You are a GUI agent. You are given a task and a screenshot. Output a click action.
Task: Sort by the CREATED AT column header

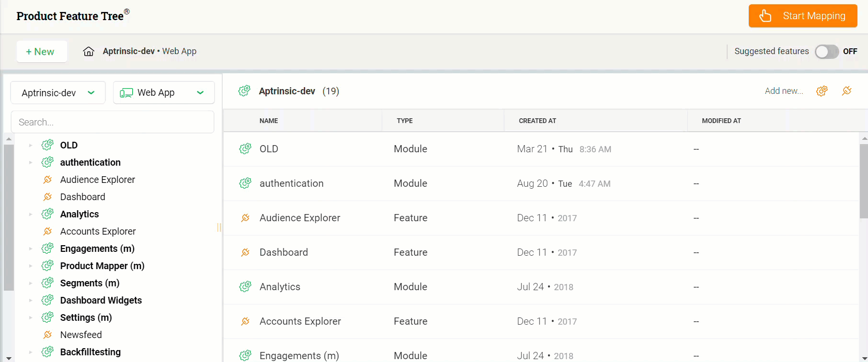pos(537,121)
